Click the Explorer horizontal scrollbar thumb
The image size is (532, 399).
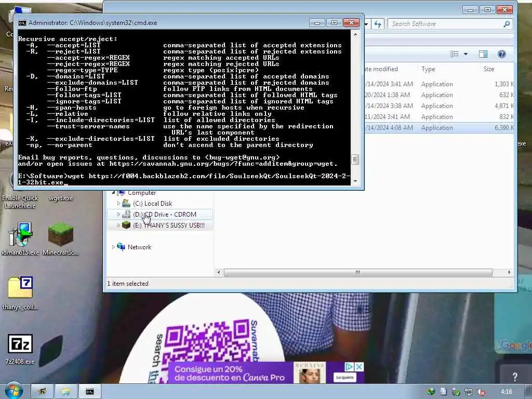[x=358, y=272]
